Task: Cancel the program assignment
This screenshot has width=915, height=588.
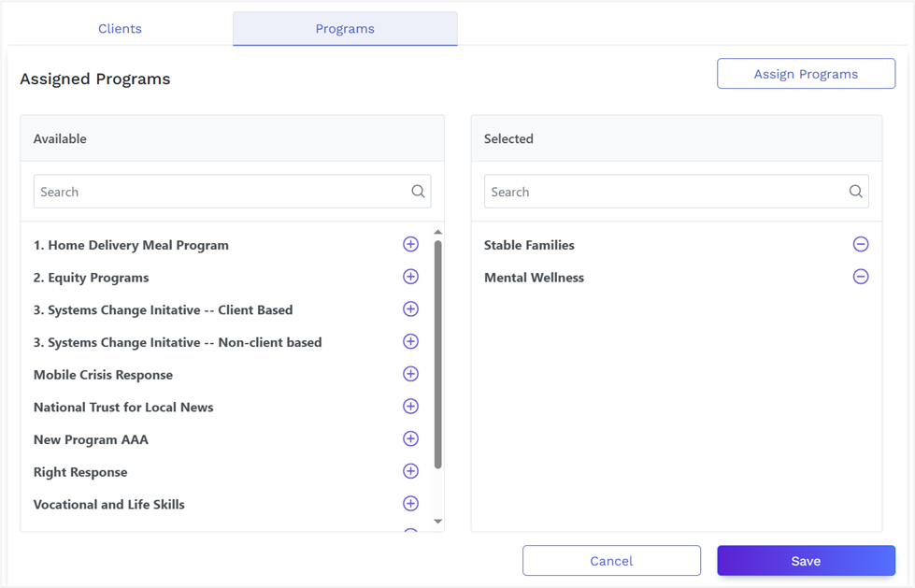Action: coord(611,561)
